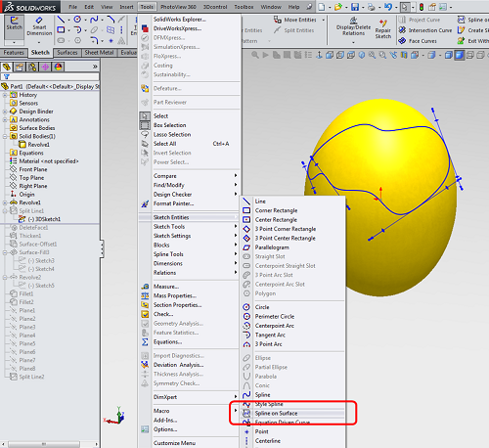
Task: Expand the Annotations tree node
Action: pyautogui.click(x=5, y=119)
